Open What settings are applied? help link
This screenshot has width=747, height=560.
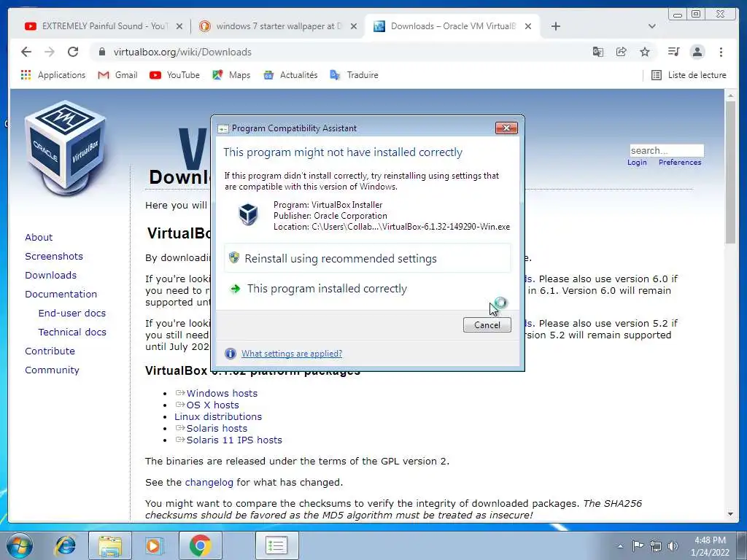292,354
